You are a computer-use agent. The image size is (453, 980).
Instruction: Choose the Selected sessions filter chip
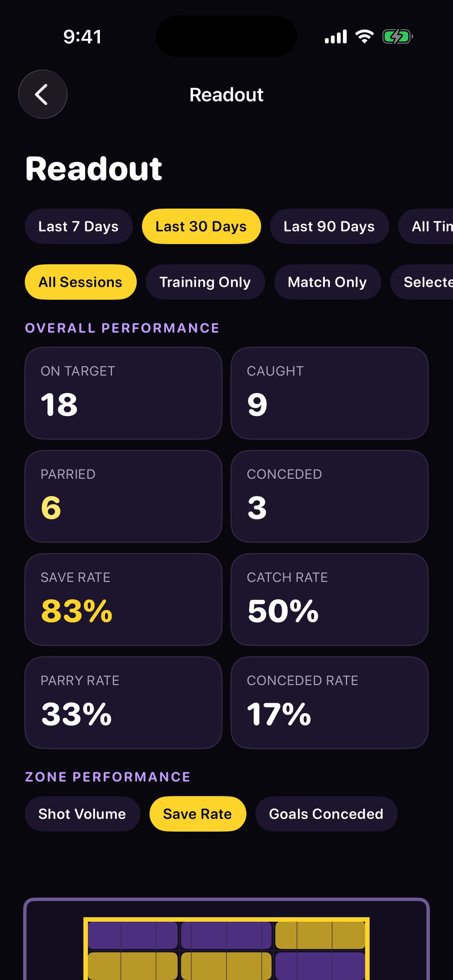click(422, 282)
